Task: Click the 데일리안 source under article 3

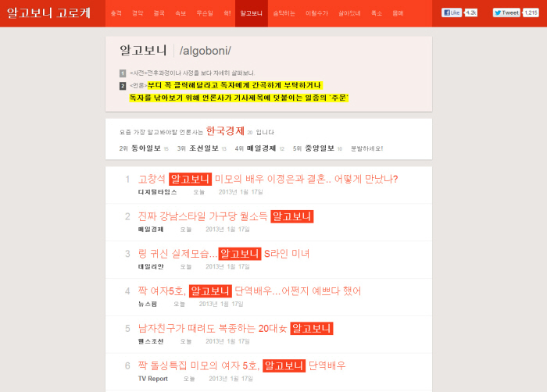Action: coord(151,266)
